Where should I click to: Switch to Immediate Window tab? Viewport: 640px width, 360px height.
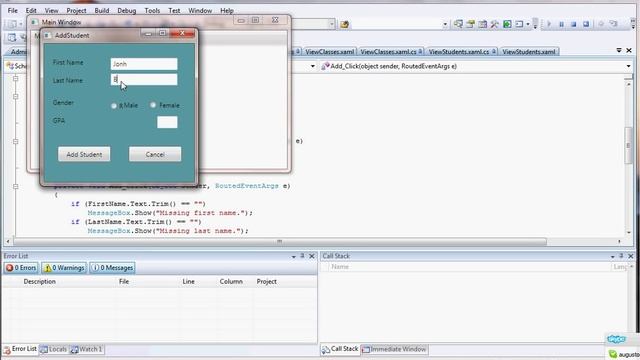coord(394,349)
